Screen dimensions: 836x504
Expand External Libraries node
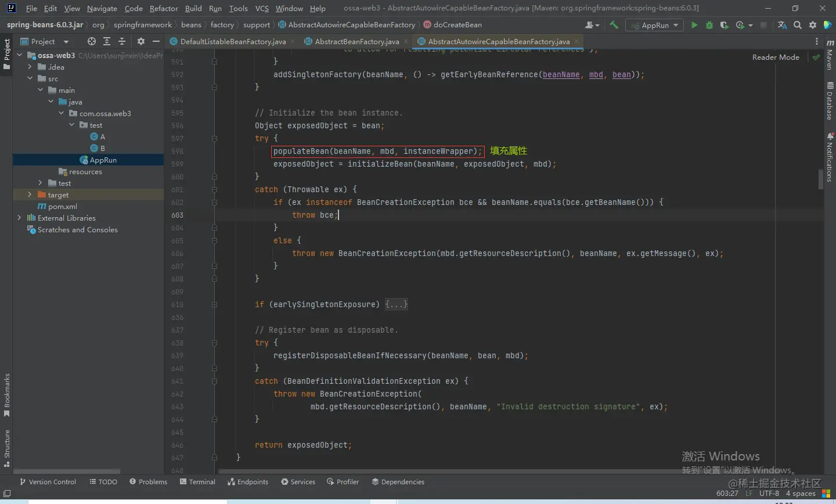coord(19,218)
